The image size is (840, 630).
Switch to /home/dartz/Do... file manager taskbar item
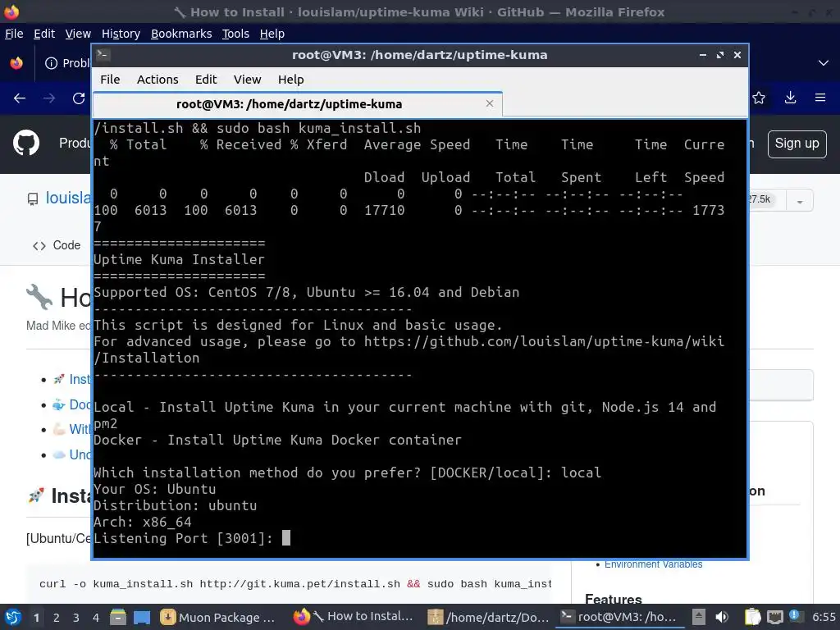(x=488, y=617)
